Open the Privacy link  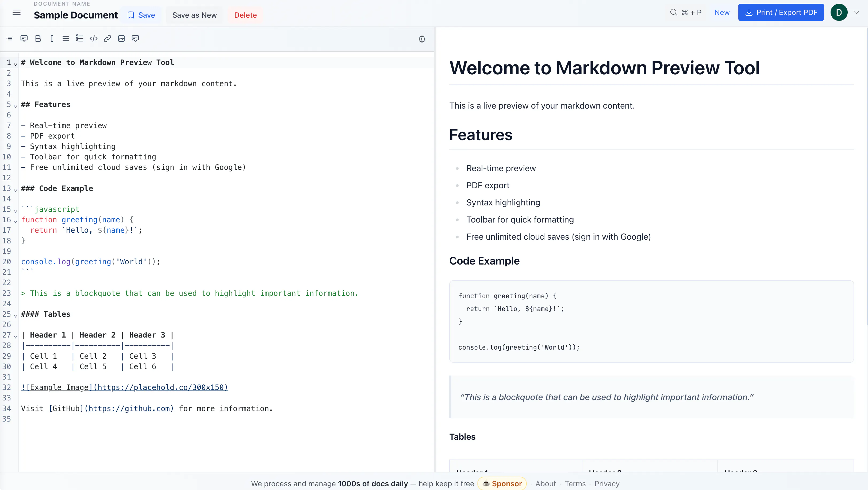tap(607, 484)
